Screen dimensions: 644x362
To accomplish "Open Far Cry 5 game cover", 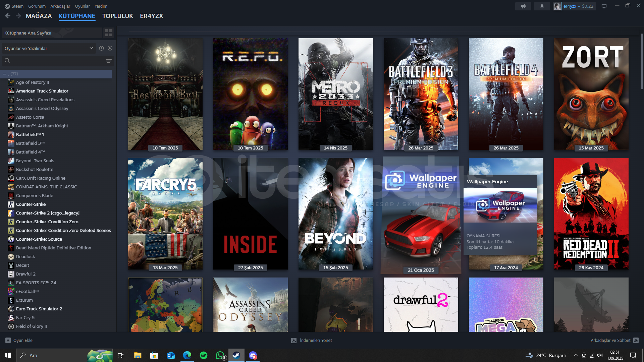I will pyautogui.click(x=165, y=214).
